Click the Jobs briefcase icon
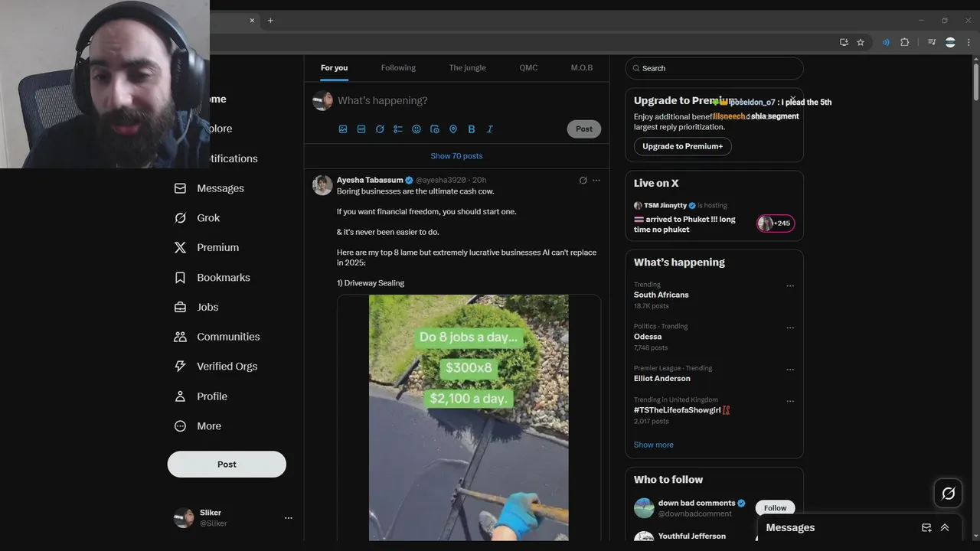Screen dimensions: 980x551 click(180, 308)
